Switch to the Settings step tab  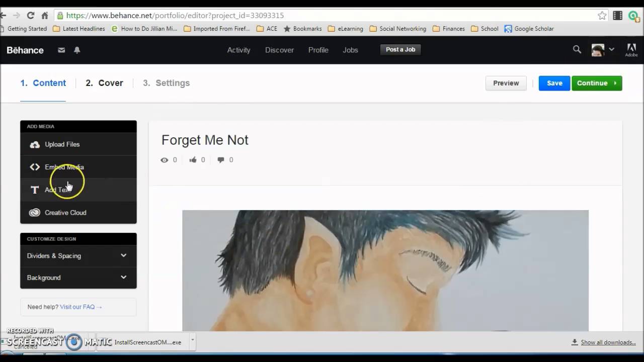pos(166,83)
